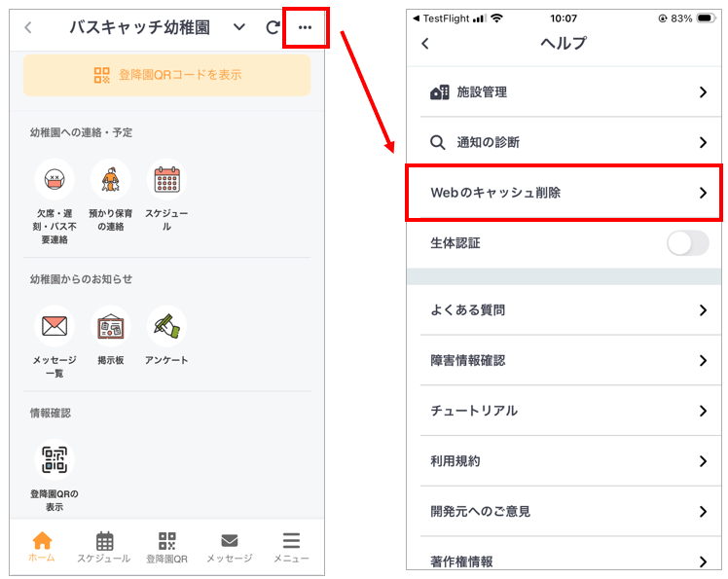
Task: Click 情報確認 section heading
Action: (51, 413)
